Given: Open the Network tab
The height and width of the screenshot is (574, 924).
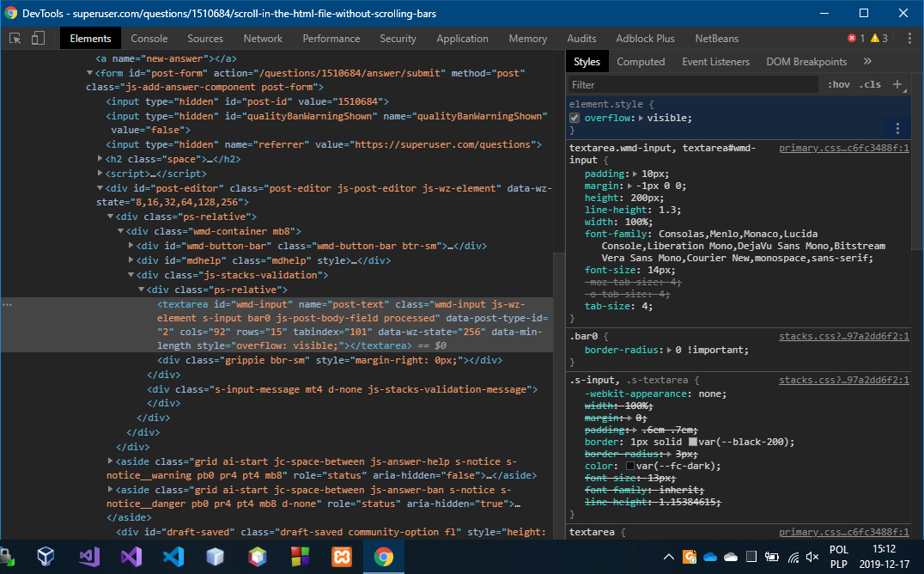Looking at the screenshot, I should pos(263,39).
